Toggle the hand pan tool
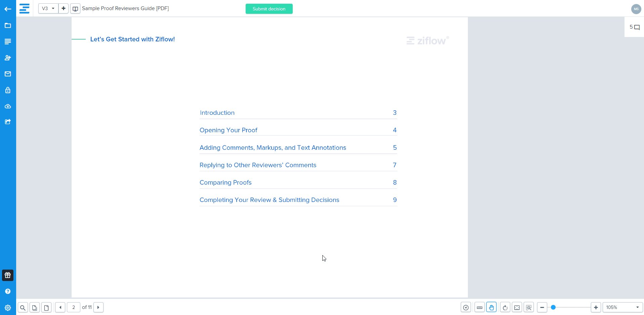The width and height of the screenshot is (644, 315). pyautogui.click(x=491, y=307)
